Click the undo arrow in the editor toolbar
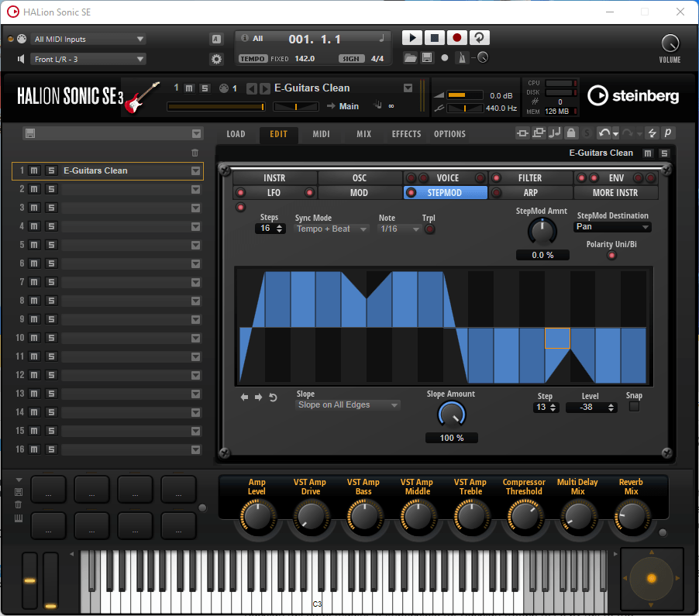Screen dimensions: 699x616 coord(604,132)
